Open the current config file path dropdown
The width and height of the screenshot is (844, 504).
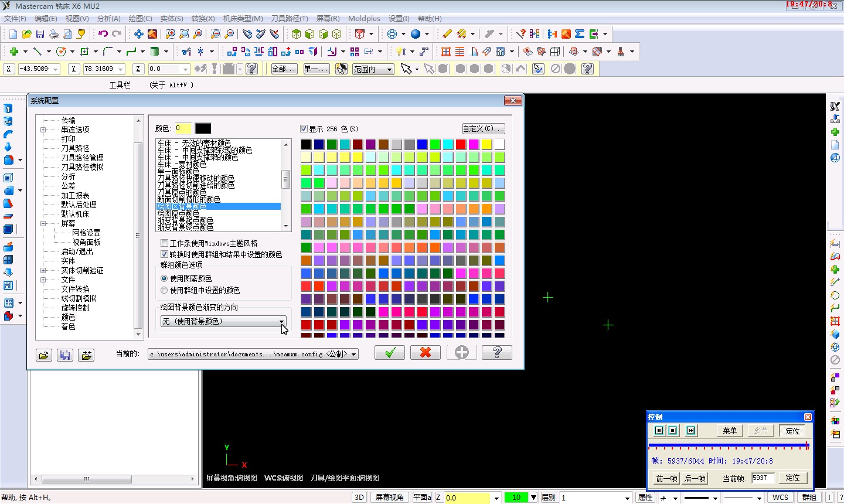[x=354, y=354]
